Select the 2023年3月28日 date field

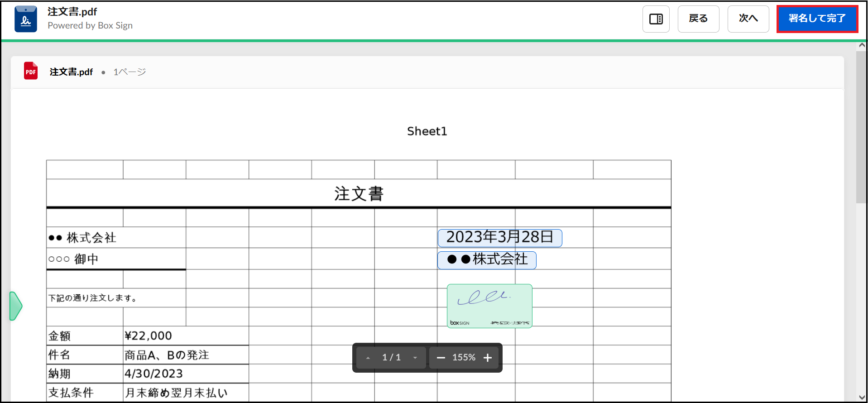click(x=499, y=238)
